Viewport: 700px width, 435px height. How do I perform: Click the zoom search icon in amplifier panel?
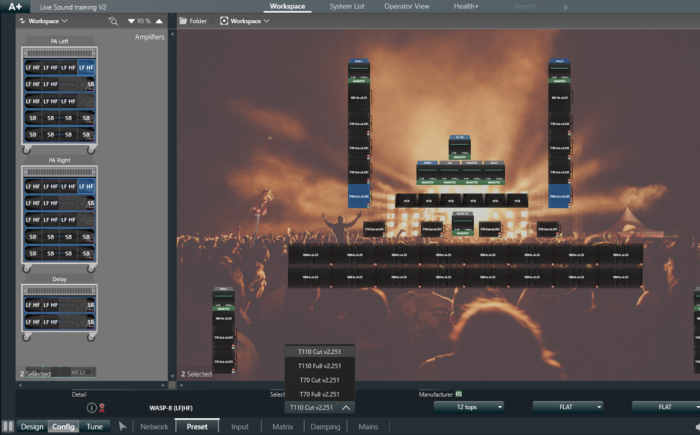(x=113, y=20)
